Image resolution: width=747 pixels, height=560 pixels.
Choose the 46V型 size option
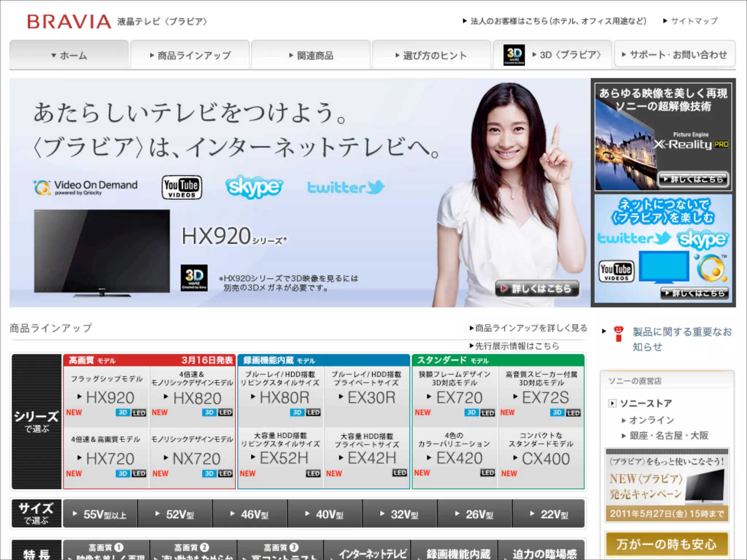(250, 514)
